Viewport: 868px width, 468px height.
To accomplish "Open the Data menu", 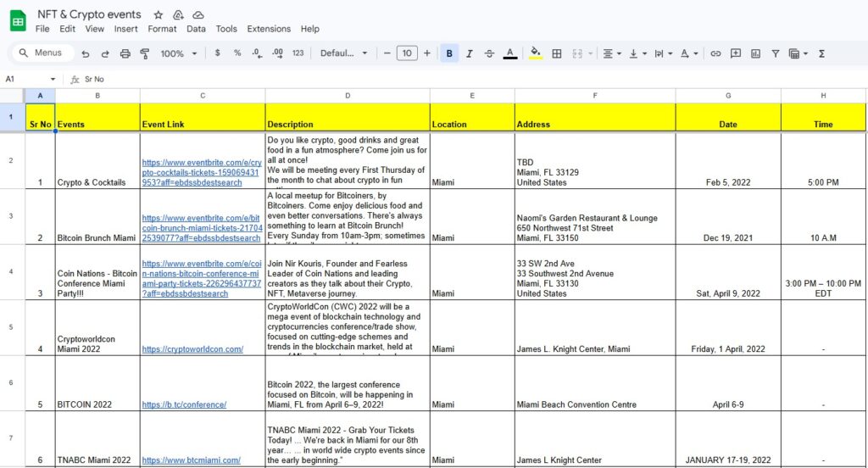I will pos(196,29).
